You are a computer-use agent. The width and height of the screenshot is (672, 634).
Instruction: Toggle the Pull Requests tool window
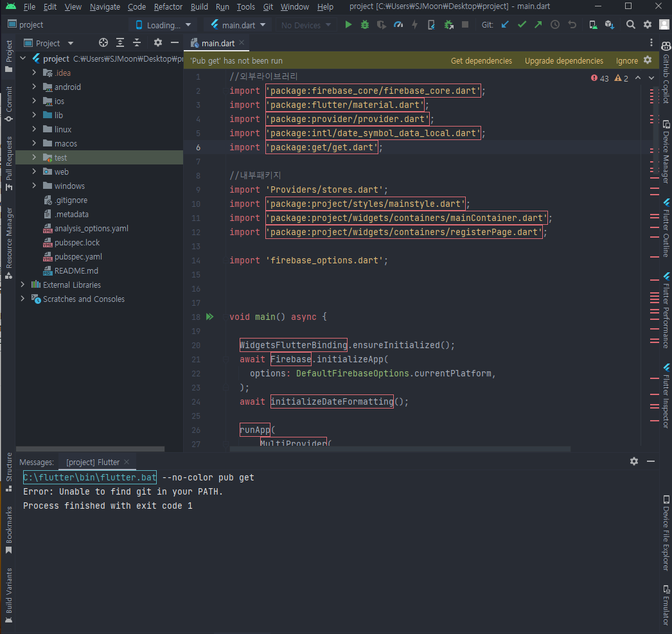pyautogui.click(x=8, y=163)
